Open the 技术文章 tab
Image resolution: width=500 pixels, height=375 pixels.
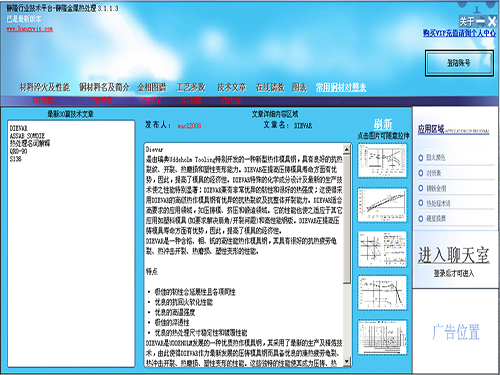pos(232,87)
